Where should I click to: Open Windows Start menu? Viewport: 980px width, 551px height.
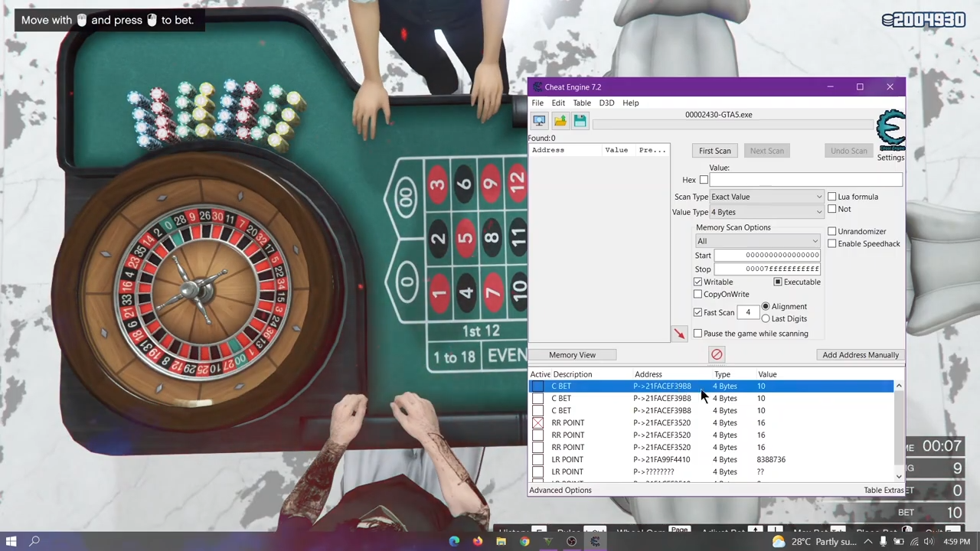click(11, 542)
